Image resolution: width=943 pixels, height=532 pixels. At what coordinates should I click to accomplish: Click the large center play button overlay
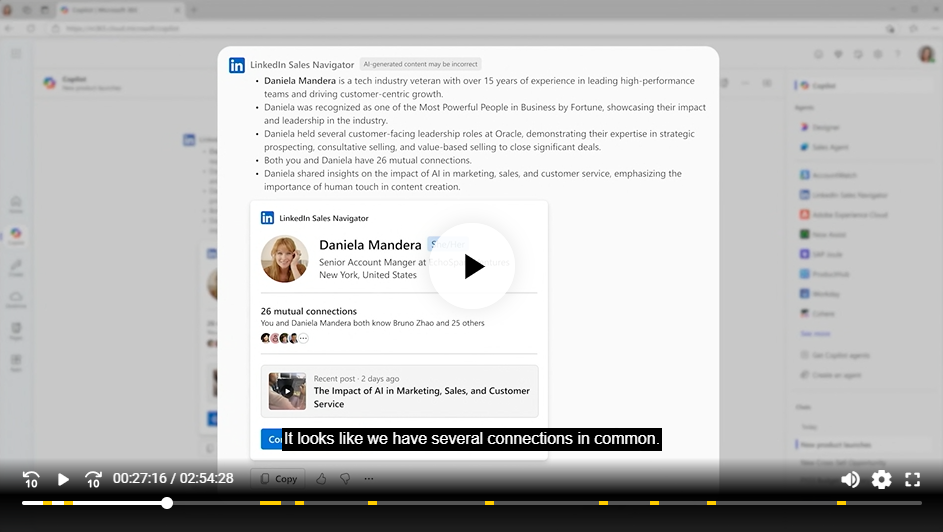472,266
